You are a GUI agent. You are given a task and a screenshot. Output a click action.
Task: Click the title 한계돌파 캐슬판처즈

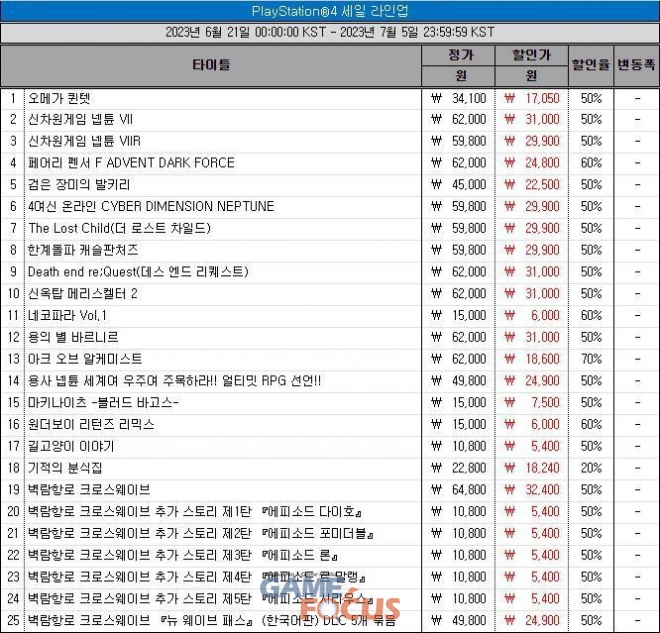[83, 250]
